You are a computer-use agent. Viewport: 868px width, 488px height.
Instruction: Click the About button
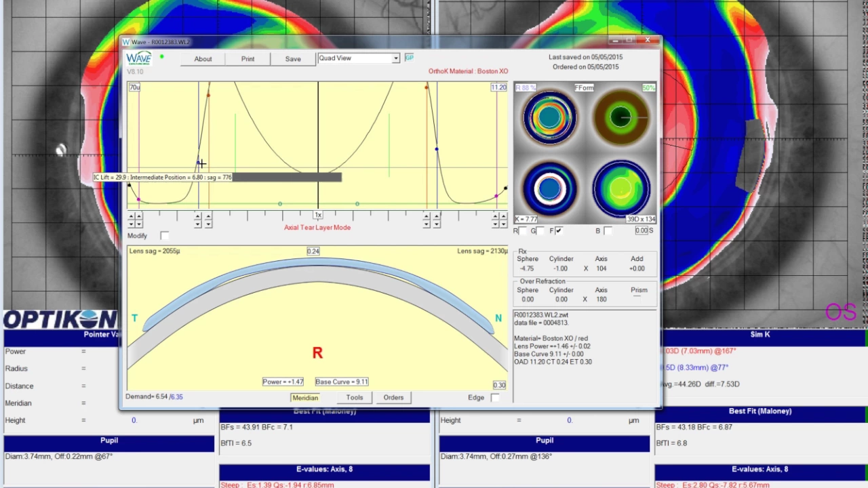[203, 59]
